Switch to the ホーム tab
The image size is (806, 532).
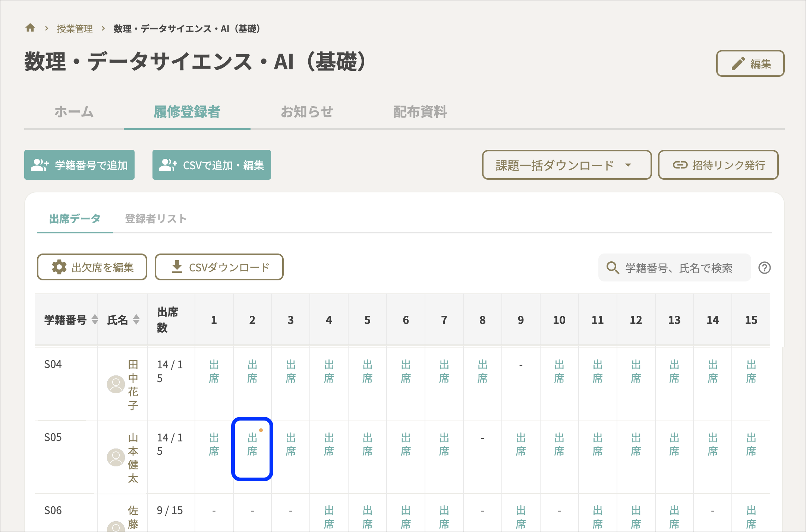tap(74, 112)
